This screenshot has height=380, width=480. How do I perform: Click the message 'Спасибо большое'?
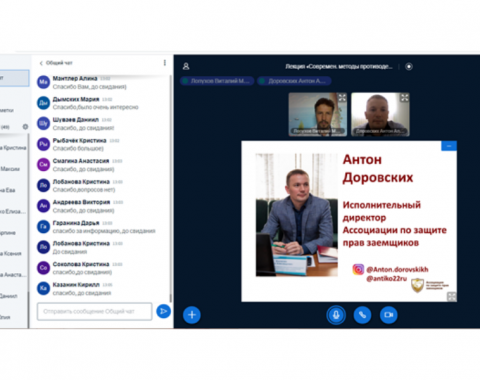click(78, 148)
